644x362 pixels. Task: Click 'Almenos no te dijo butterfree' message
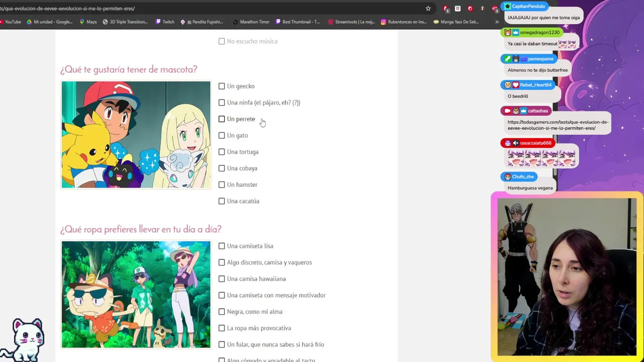[537, 70]
